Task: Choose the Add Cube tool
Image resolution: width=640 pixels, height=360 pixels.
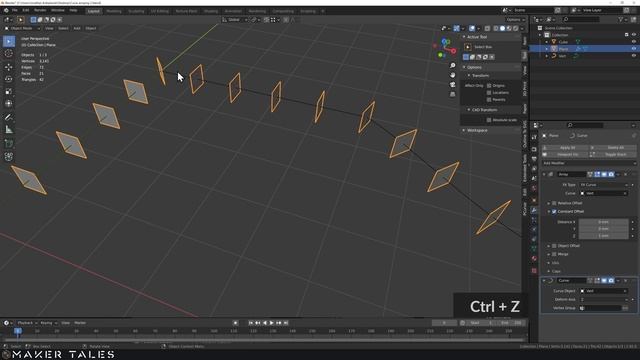Action: [9, 143]
